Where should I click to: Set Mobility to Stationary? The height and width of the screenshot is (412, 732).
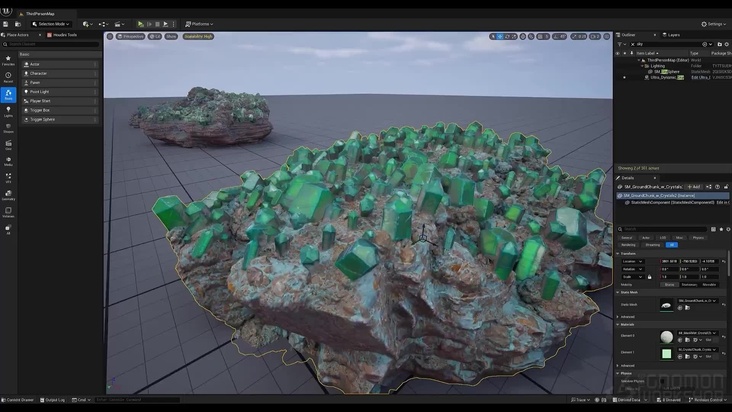click(x=689, y=285)
